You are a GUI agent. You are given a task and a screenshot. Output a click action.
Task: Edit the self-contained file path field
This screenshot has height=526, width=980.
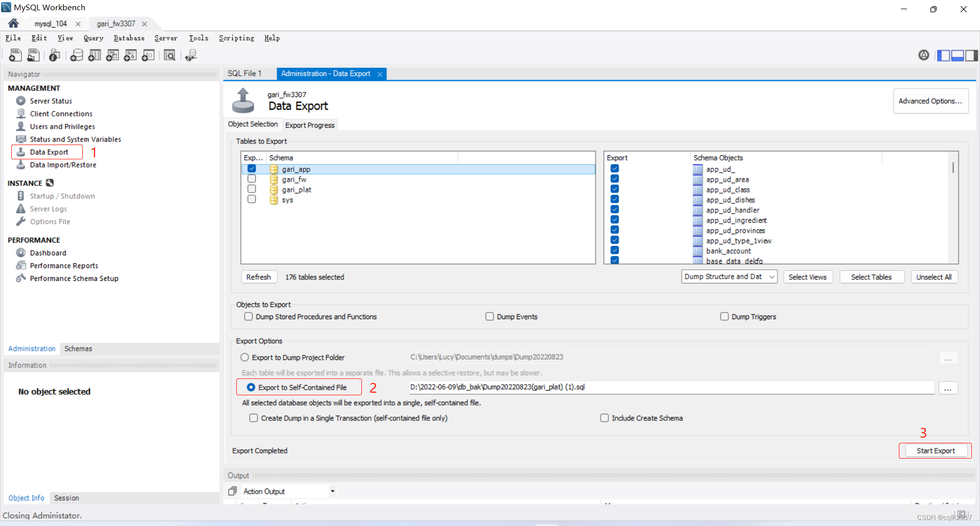point(671,387)
